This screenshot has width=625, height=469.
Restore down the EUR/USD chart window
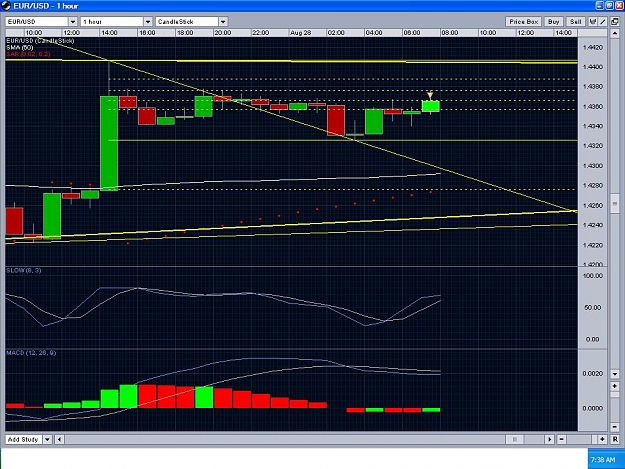click(609, 6)
